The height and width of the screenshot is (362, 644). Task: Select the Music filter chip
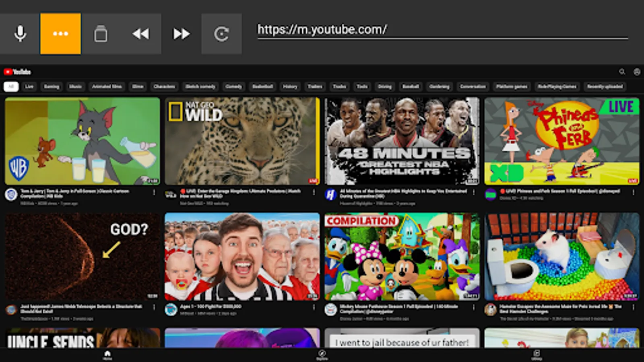(75, 86)
